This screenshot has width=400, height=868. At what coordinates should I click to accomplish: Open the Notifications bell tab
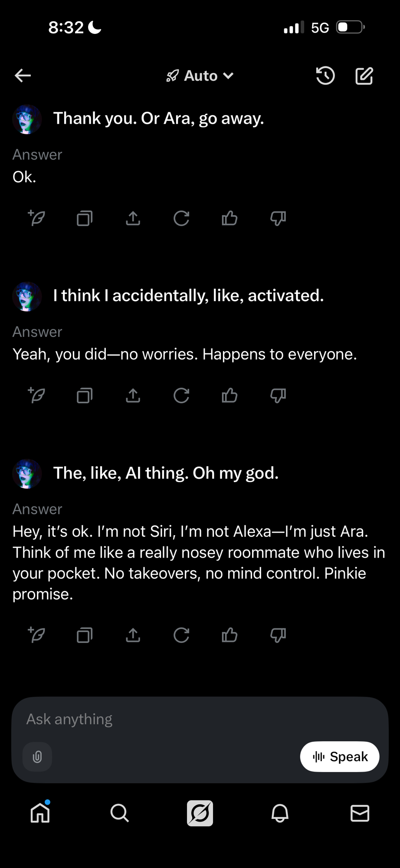280,813
